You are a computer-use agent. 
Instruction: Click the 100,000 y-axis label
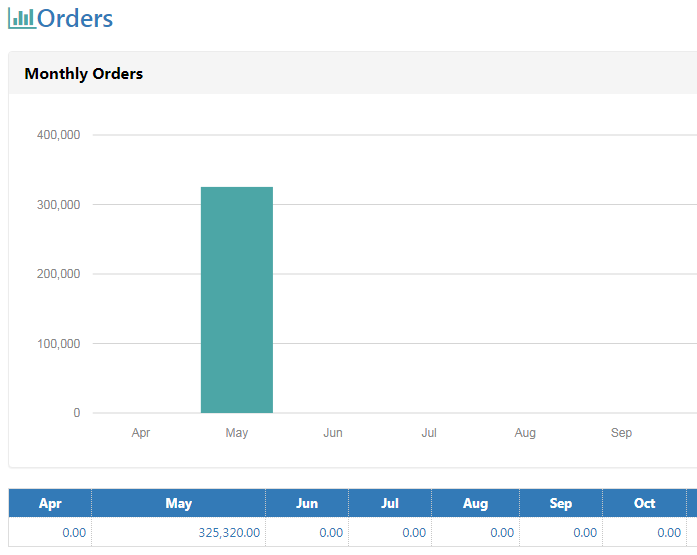tap(59, 343)
